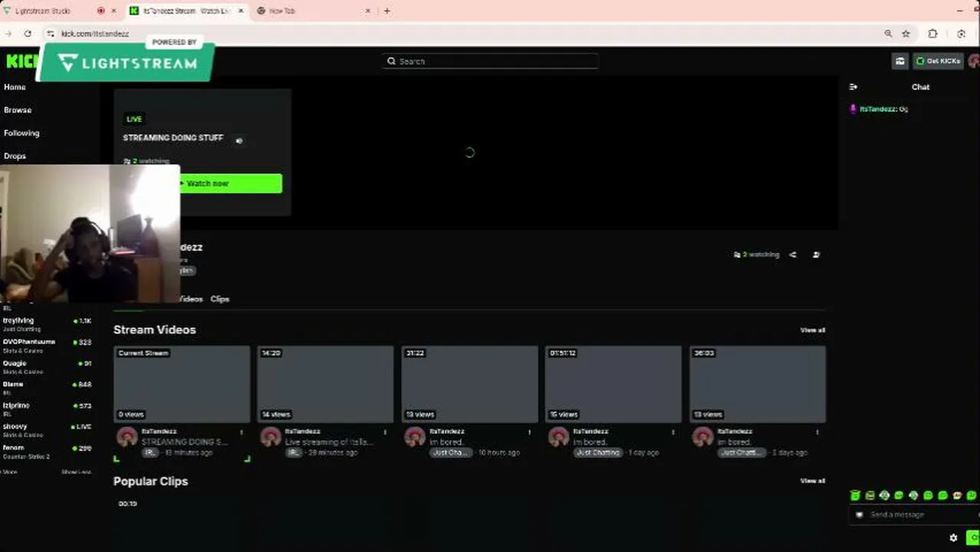Viewport: 980px width, 552px height.
Task: Click Just Chatting tag on 1 day ago video
Action: [598, 452]
